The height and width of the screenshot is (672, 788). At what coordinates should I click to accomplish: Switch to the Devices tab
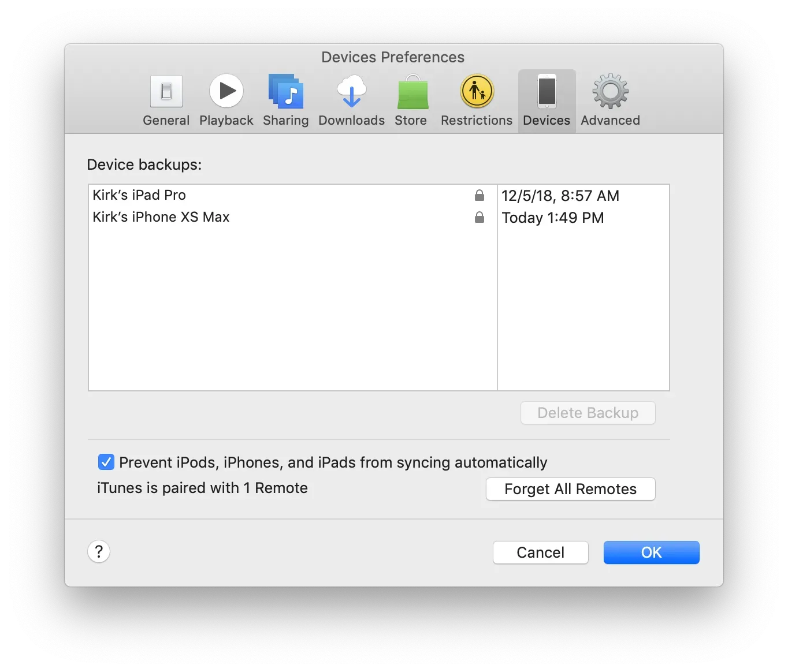pyautogui.click(x=546, y=99)
